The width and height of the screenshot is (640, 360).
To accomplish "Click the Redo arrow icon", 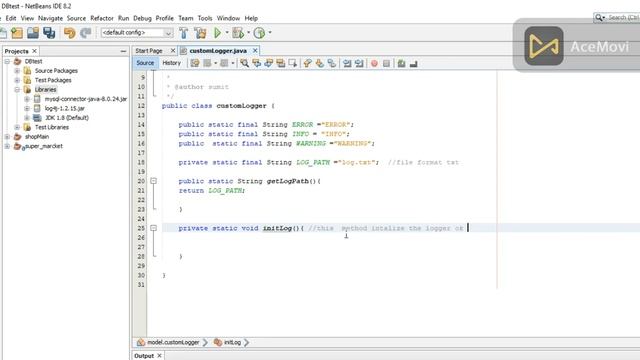I will point(85,33).
